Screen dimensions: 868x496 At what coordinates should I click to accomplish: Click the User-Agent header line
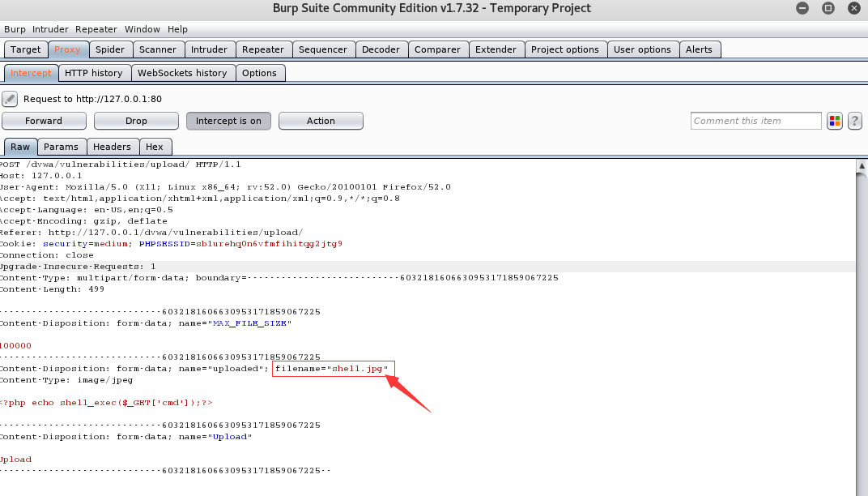coord(225,187)
